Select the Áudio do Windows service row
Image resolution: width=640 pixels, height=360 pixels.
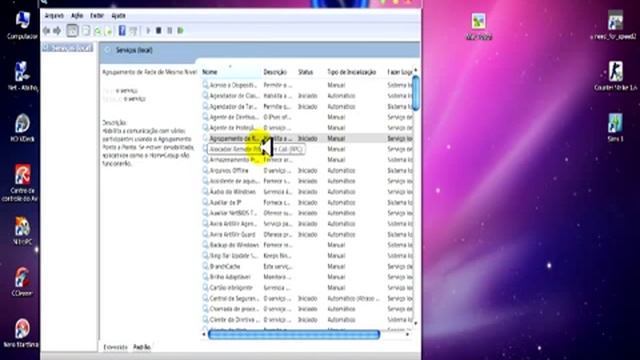(307, 191)
